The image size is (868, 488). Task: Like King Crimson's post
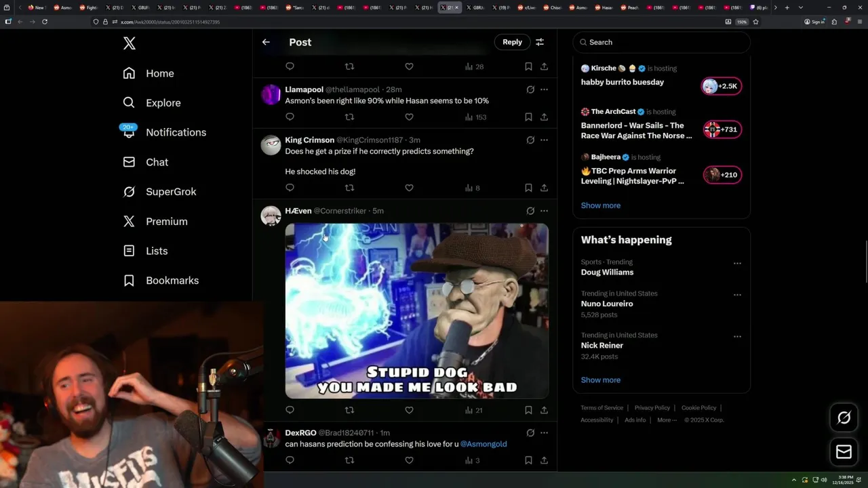(409, 188)
